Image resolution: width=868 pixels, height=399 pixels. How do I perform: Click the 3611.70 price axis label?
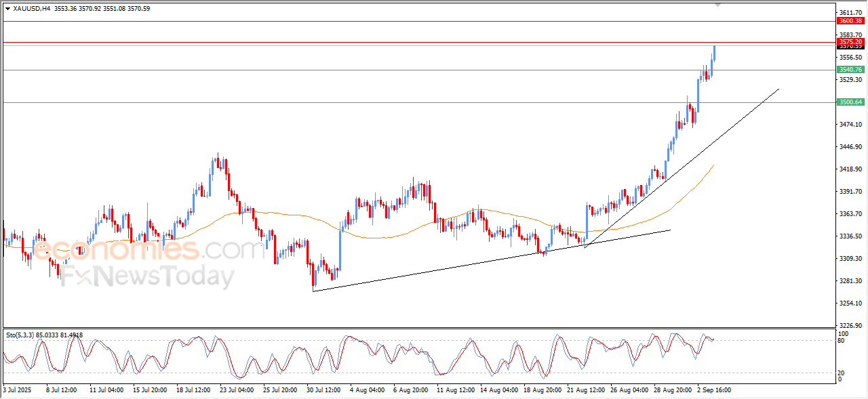850,13
